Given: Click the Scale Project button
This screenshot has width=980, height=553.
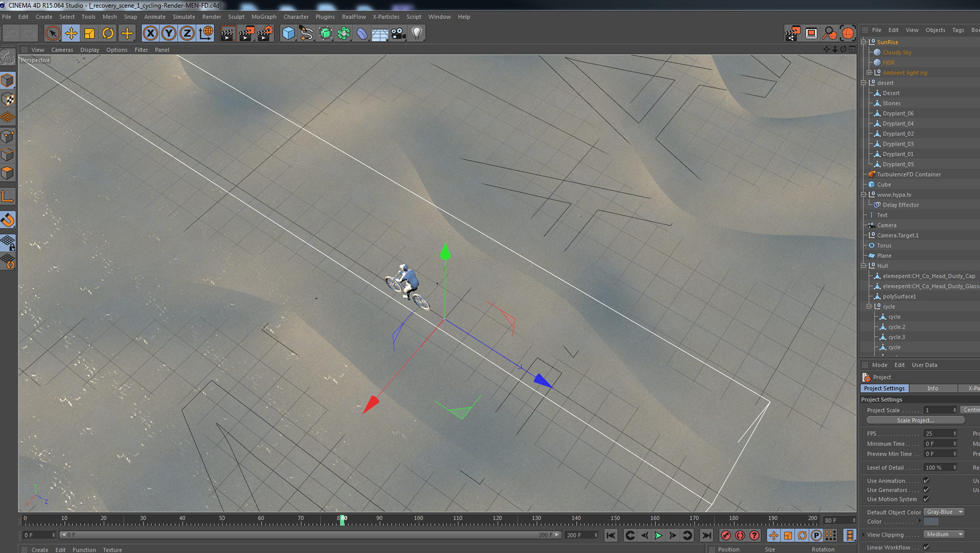Looking at the screenshot, I should click(x=915, y=420).
